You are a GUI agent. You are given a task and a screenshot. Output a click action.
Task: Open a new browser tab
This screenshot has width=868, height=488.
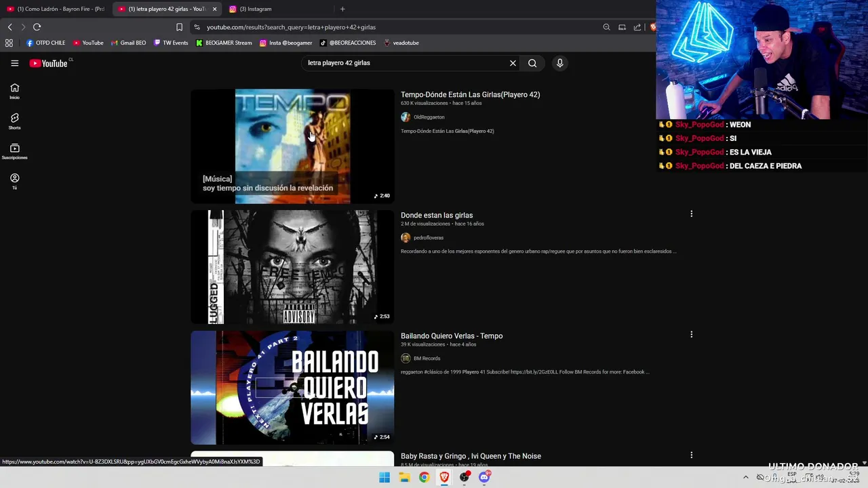pos(342,9)
